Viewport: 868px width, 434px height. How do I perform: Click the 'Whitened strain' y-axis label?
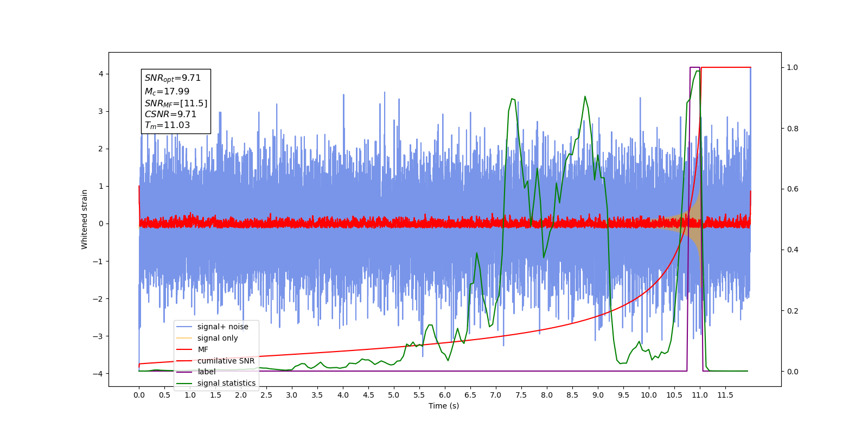84,219
